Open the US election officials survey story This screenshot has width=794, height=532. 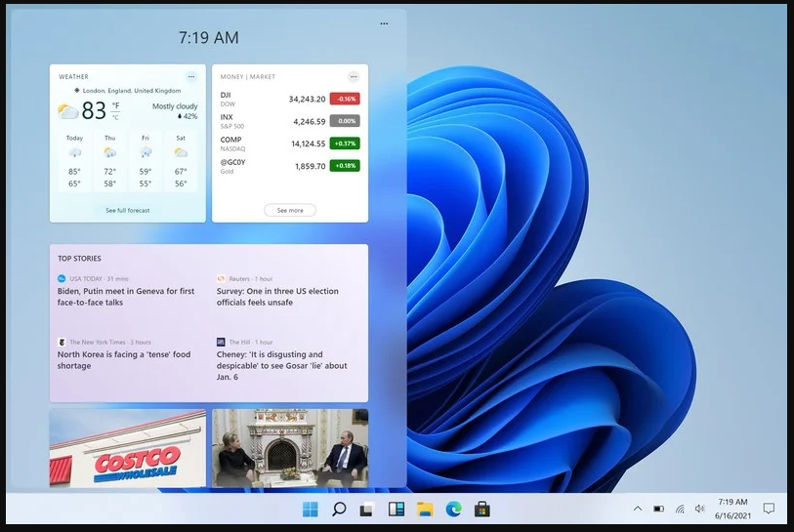(x=277, y=297)
